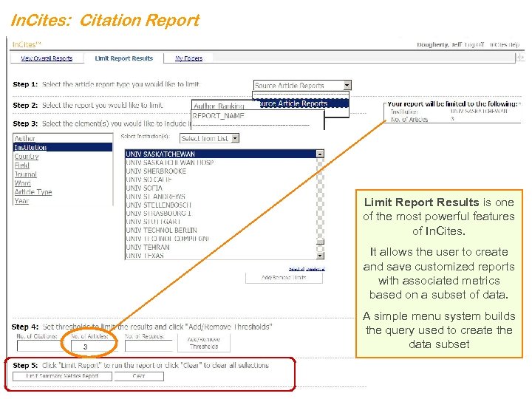The width and height of the screenshot is (532, 399).
Task: Focus the No. of Records field
Action: [149, 346]
